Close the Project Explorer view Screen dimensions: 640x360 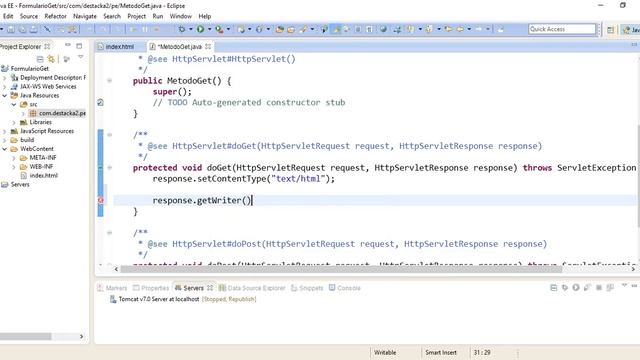(47, 47)
